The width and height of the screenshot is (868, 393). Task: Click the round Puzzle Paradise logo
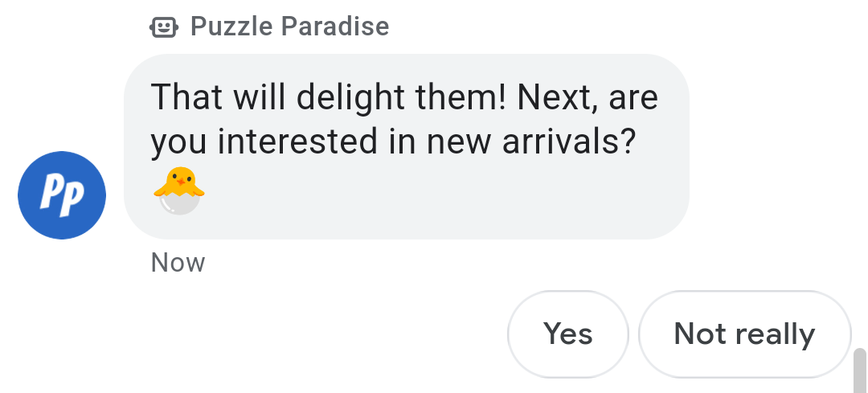point(62,195)
